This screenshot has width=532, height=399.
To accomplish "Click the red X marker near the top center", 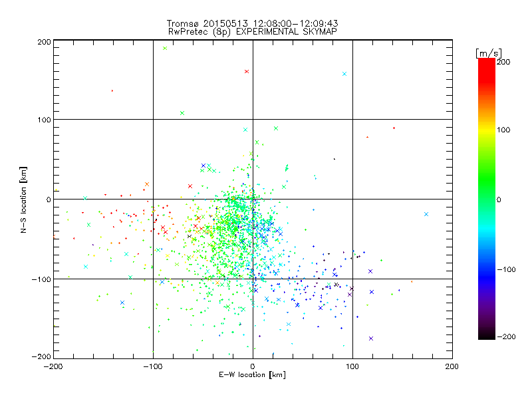I will click(247, 71).
